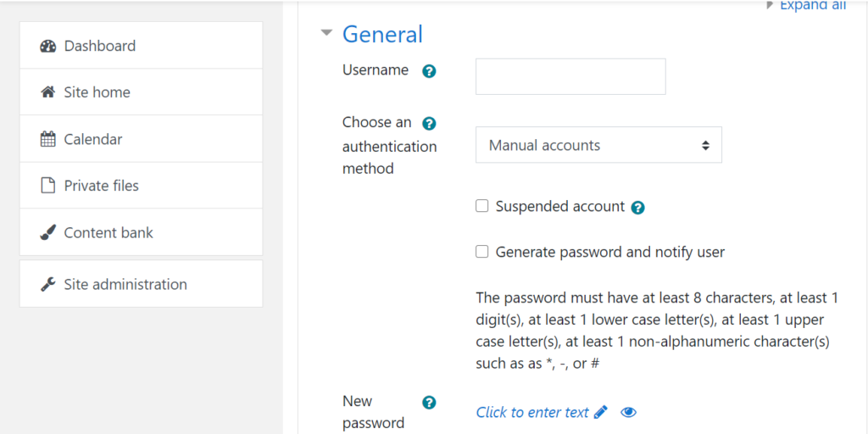The image size is (868, 434).
Task: Click the Dashboard gauge icon
Action: [48, 46]
